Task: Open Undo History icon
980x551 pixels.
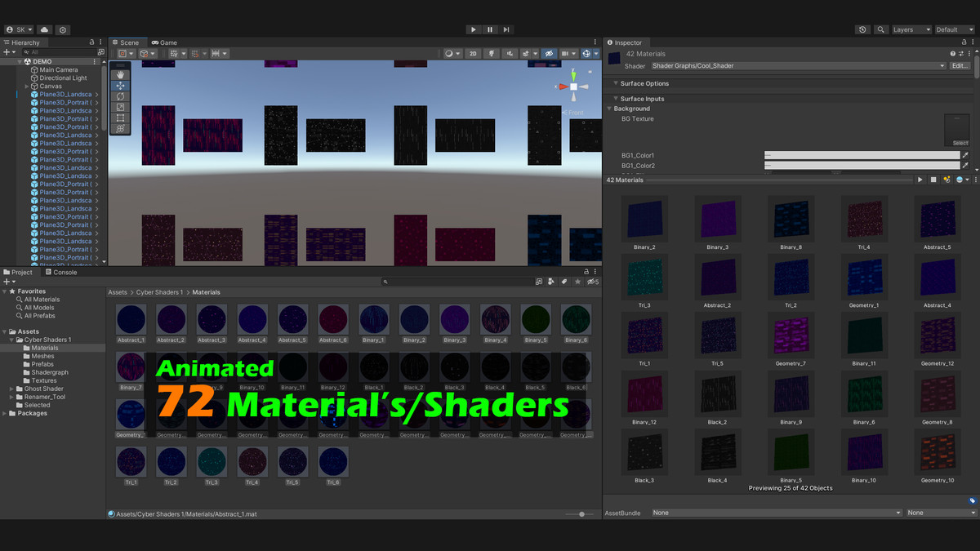Action: click(863, 29)
